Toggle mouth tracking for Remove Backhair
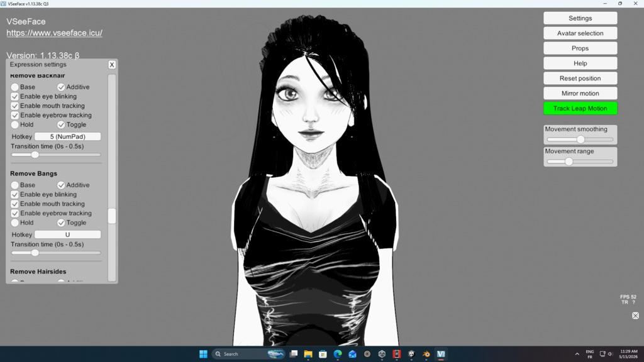 [15, 106]
